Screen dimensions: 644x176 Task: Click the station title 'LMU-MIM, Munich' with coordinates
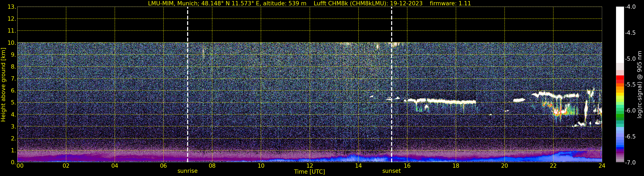(227, 3)
